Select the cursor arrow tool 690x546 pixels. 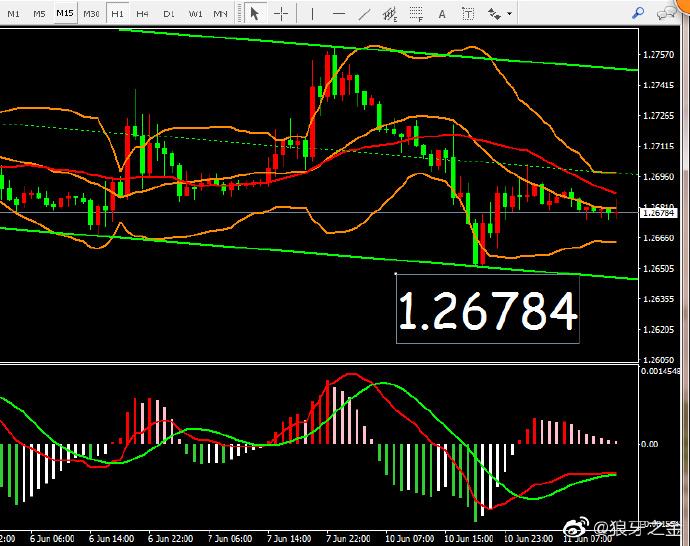coord(255,14)
